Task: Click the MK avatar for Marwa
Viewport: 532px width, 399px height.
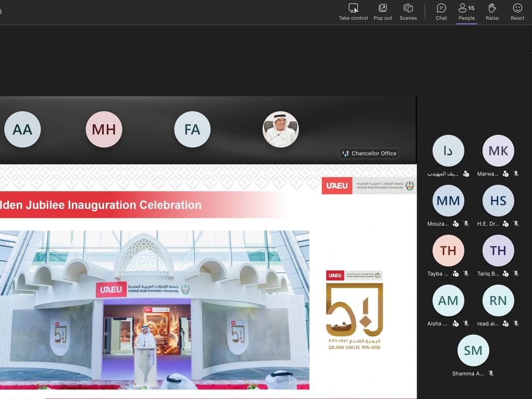Action: pos(498,151)
